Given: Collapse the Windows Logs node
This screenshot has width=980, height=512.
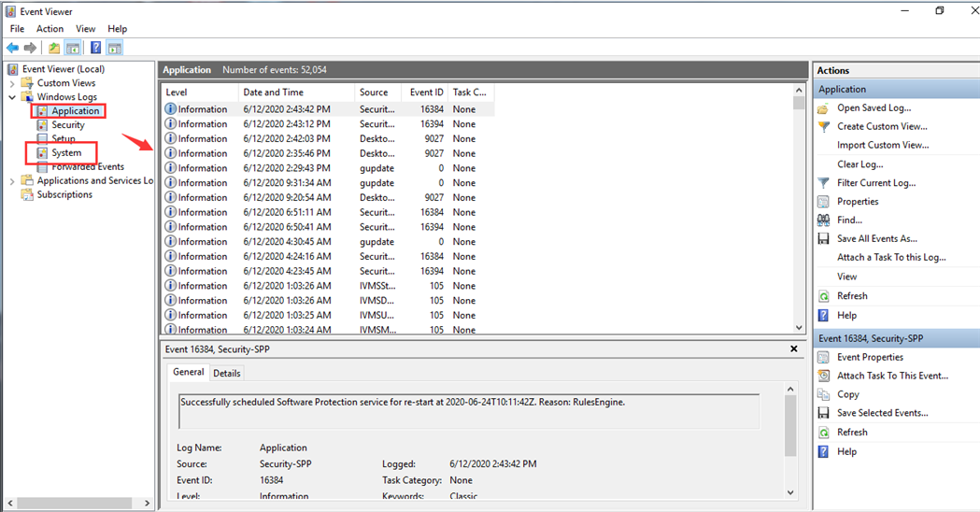Looking at the screenshot, I should (x=12, y=97).
